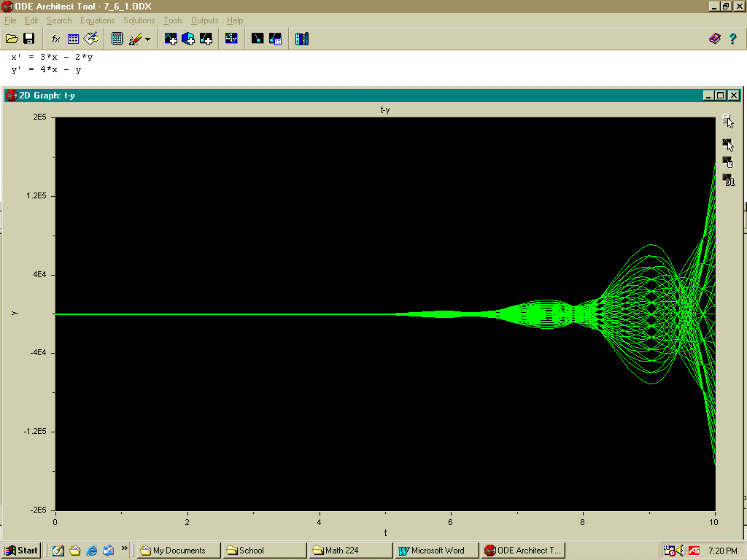
Task: Switch to Math 224 taskbar button
Action: [351, 551]
